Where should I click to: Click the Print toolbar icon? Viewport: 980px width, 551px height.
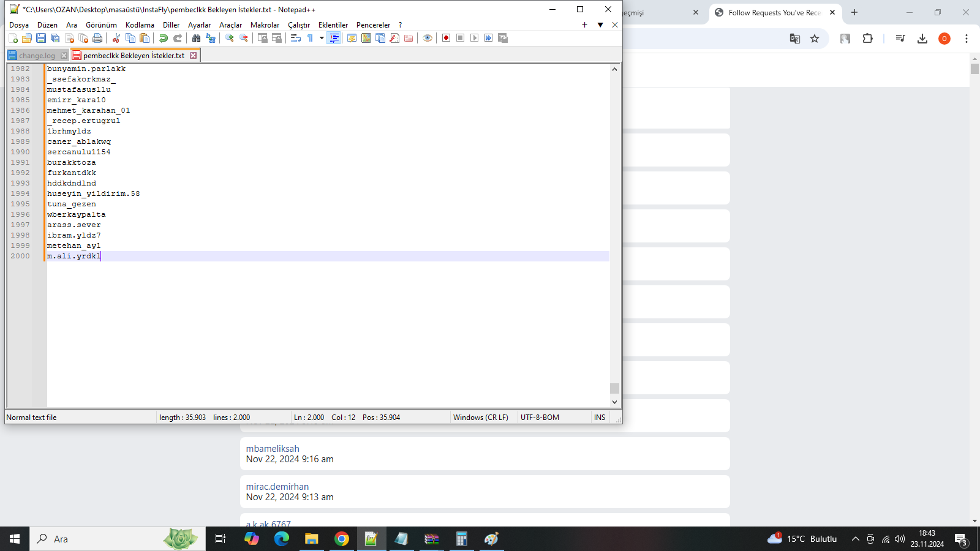[97, 38]
